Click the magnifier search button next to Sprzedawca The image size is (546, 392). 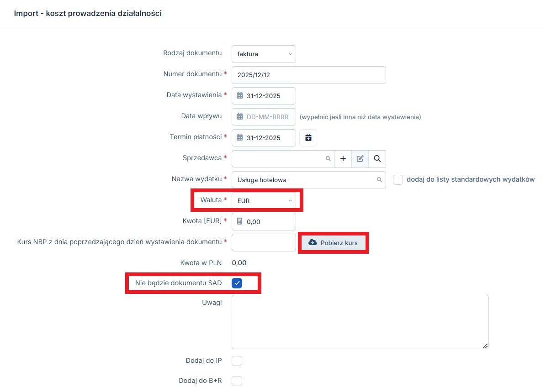coord(377,159)
